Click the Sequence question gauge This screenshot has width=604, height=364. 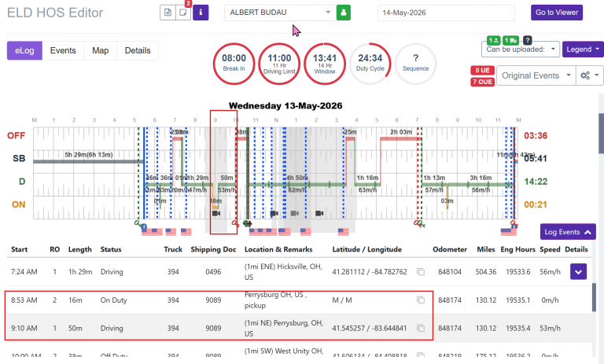(x=415, y=64)
